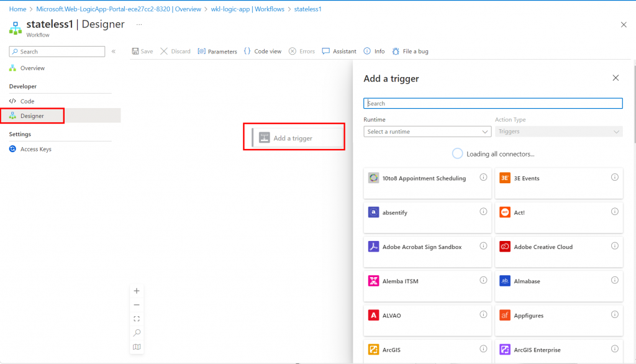The height and width of the screenshot is (364, 636).
Task: Zoom out on the designer canvas
Action: pyautogui.click(x=137, y=305)
